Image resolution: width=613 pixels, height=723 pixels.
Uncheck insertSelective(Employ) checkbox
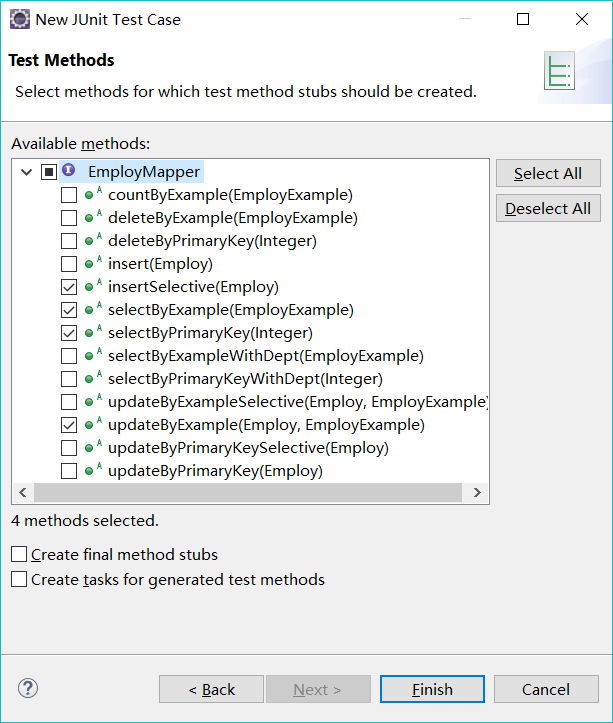(69, 287)
